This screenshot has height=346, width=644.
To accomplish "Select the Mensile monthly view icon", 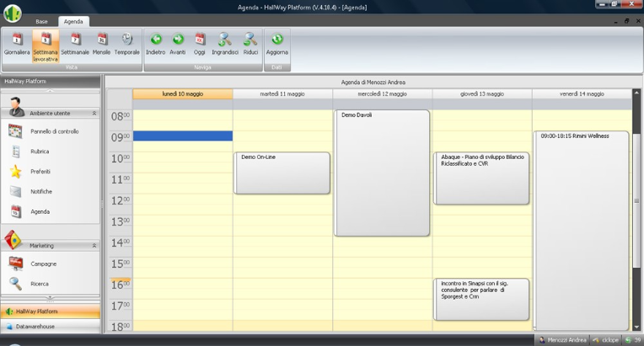I will 101,45.
